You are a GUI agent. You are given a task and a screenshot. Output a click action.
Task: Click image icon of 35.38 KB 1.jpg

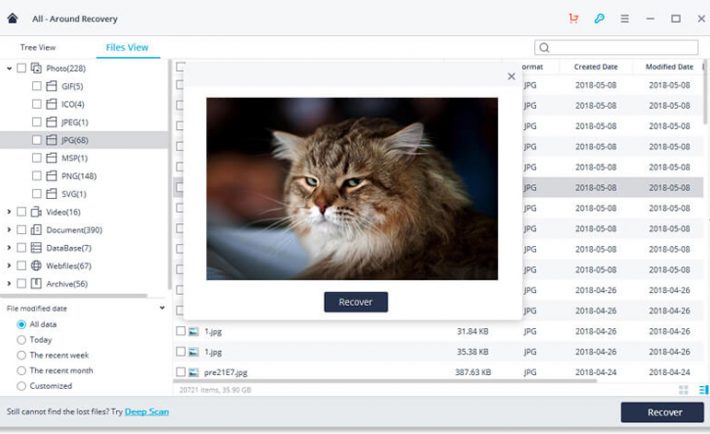193,352
